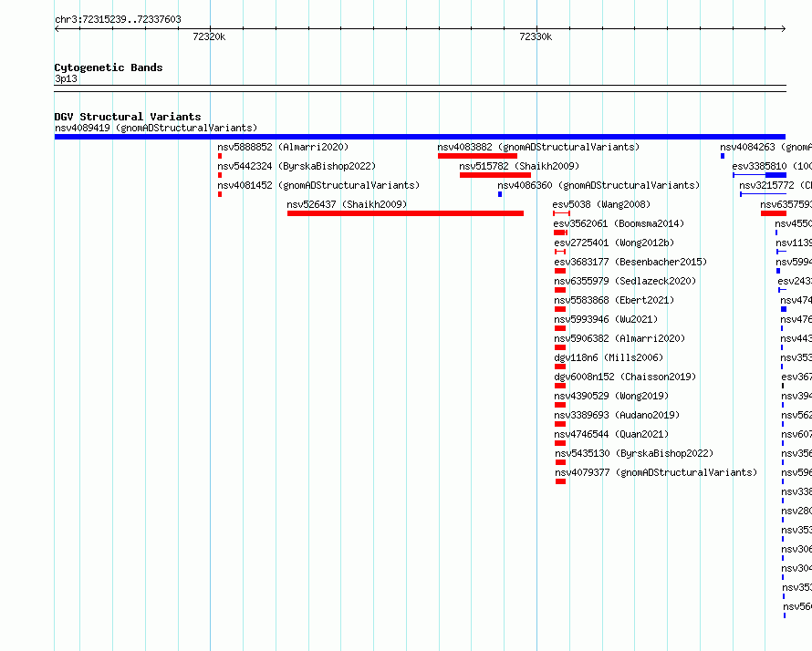Open nsv5993946 (Wu2021) label

pos(606,319)
